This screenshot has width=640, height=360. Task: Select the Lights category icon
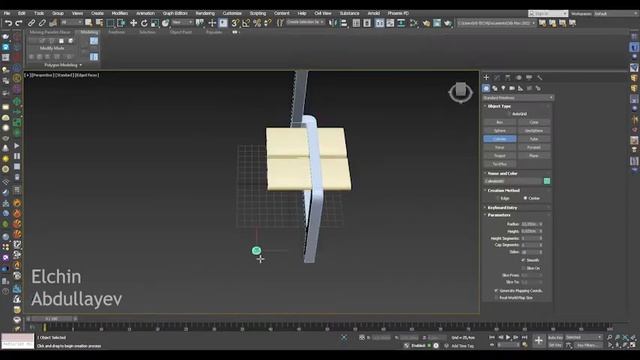click(x=503, y=88)
